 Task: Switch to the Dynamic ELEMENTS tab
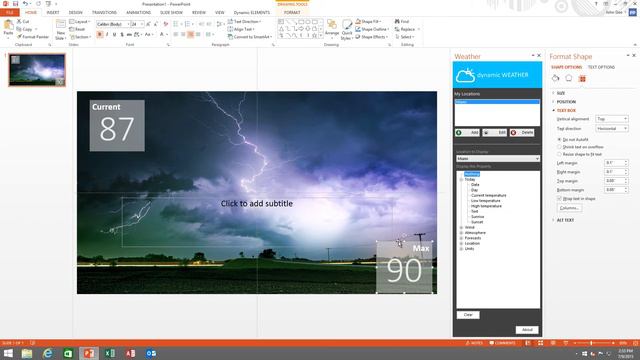(251, 13)
